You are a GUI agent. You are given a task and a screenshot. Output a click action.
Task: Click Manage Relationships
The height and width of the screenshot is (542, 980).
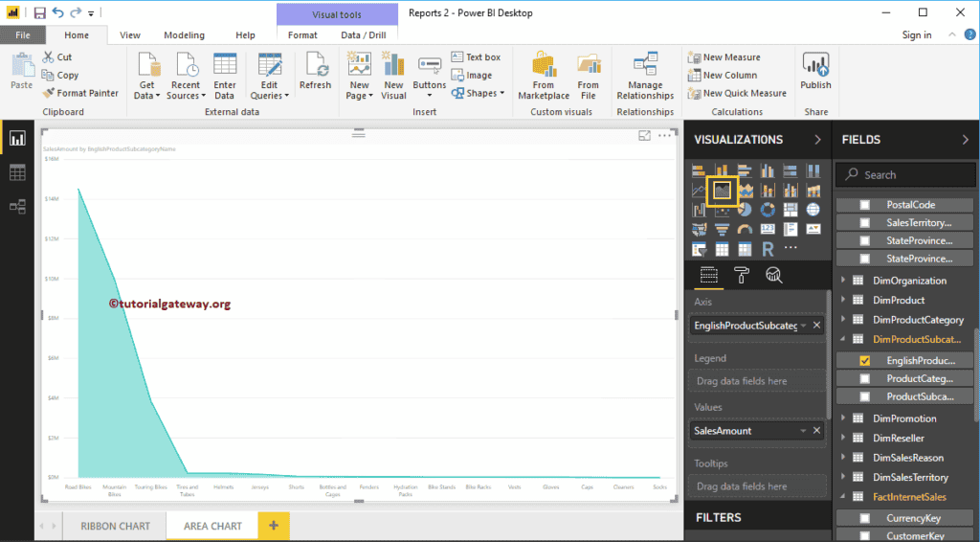[x=645, y=77]
